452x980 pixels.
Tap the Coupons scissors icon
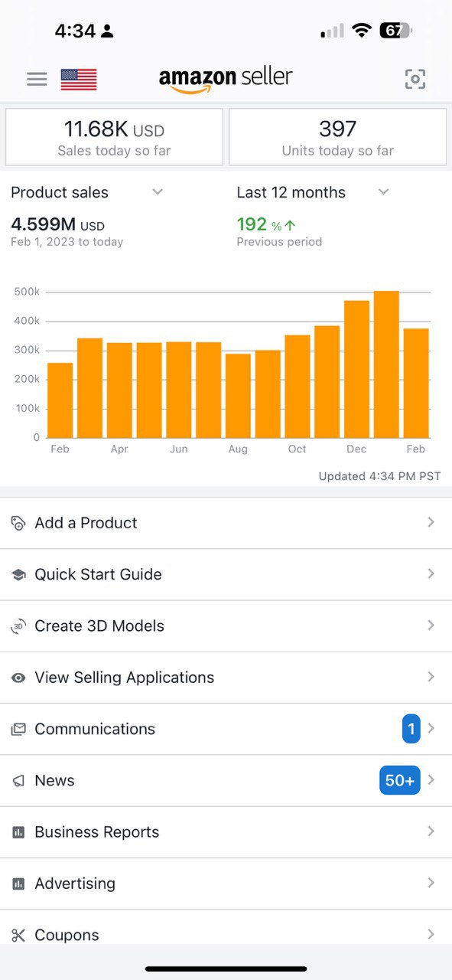pyautogui.click(x=18, y=935)
